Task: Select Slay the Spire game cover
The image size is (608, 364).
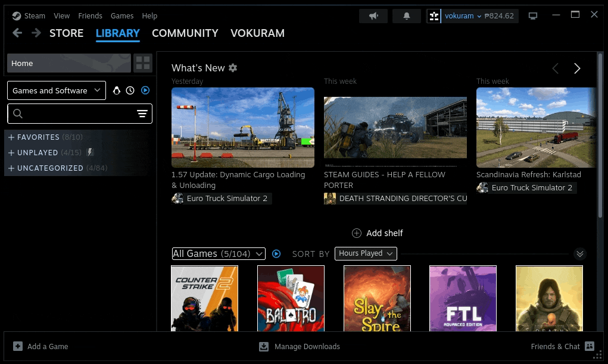Action: point(377,299)
